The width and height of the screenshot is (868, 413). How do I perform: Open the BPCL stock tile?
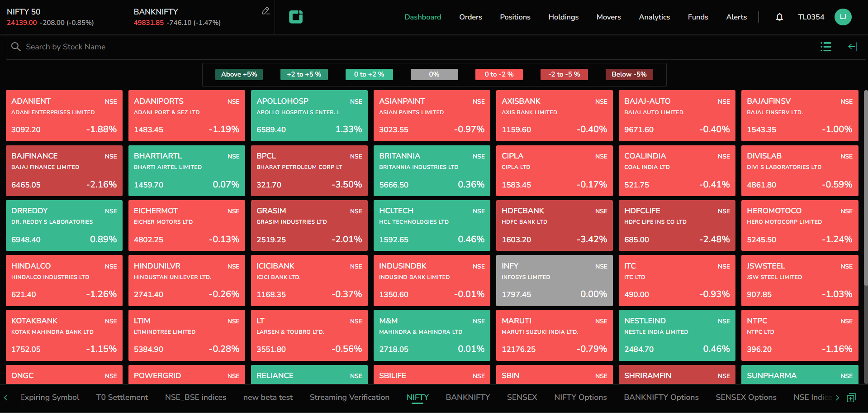pyautogui.click(x=309, y=171)
